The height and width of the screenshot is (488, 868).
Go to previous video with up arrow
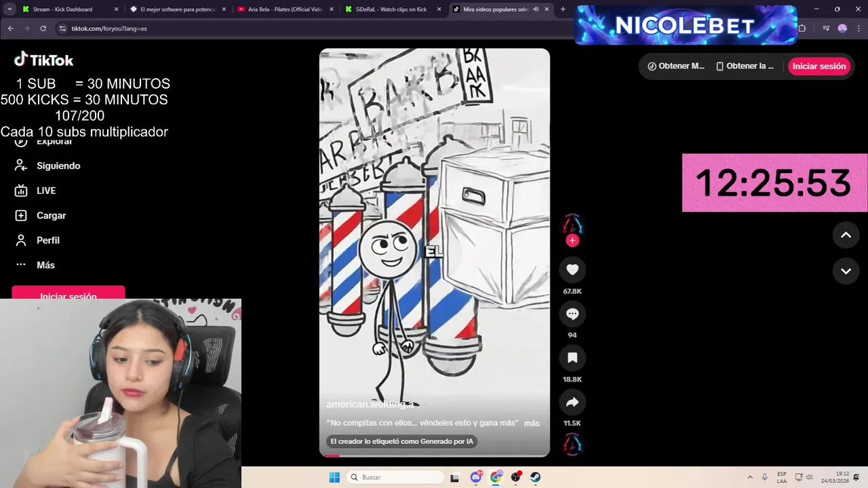(846, 235)
